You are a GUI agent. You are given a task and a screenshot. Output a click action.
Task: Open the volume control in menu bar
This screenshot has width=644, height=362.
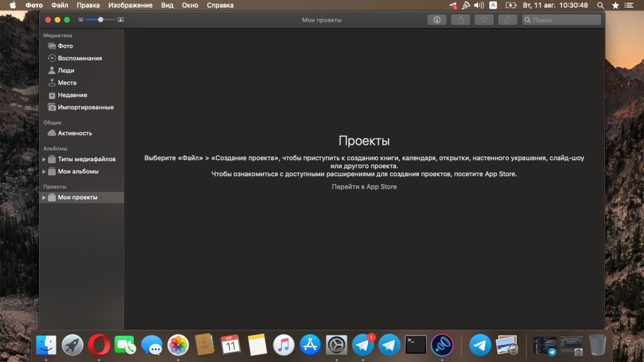(x=479, y=5)
